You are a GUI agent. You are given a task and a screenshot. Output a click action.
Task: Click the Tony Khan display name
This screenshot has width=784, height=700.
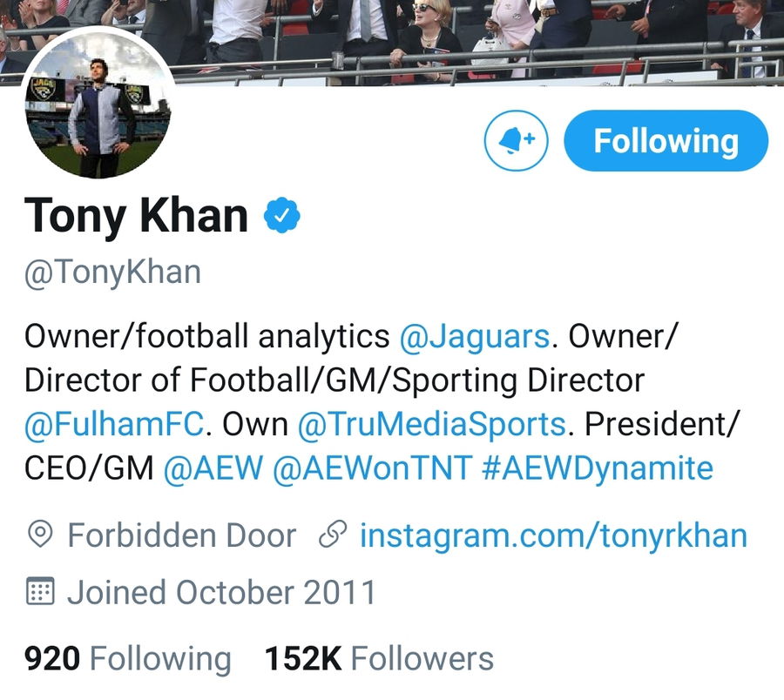[x=138, y=215]
